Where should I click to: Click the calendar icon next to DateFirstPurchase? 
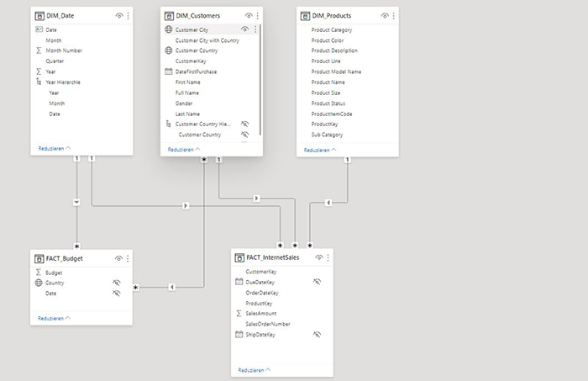click(x=168, y=71)
